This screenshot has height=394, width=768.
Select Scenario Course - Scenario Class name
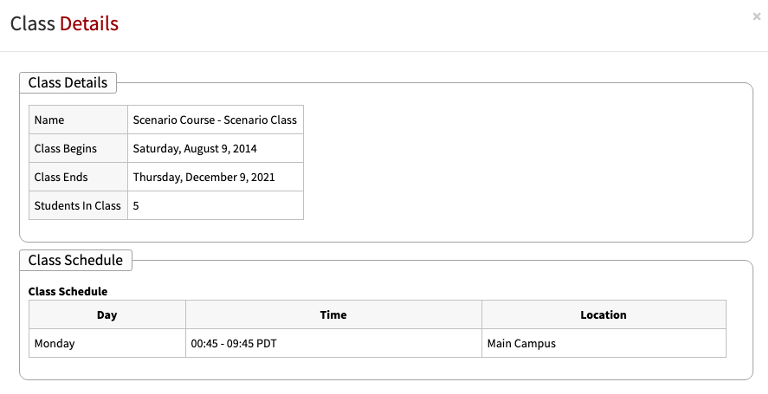tap(216, 120)
